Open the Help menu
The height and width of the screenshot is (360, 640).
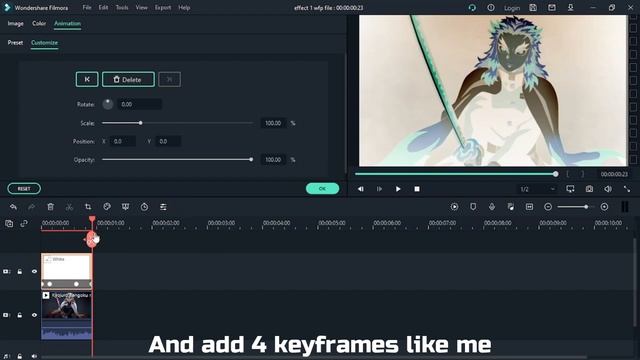pos(184,7)
